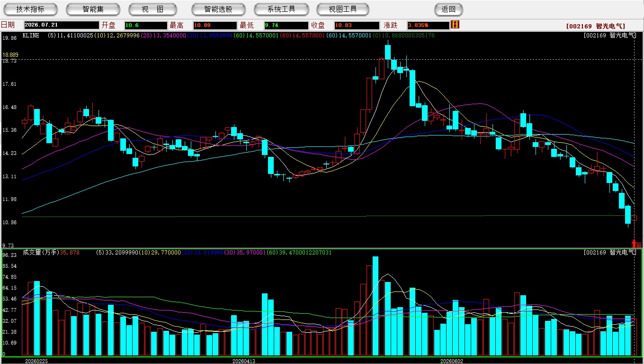Click the 成交量(万手) volume label
The width and height of the screenshot is (644, 364).
(x=41, y=253)
